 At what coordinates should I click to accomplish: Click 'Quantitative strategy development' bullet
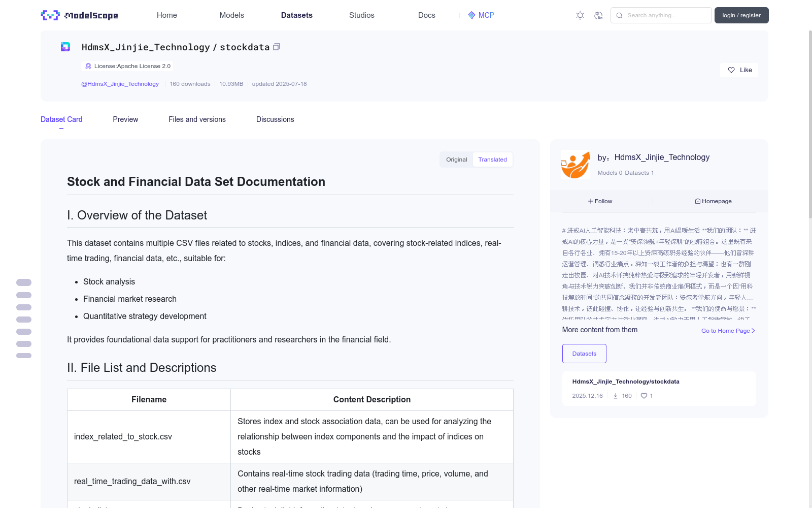tap(145, 316)
